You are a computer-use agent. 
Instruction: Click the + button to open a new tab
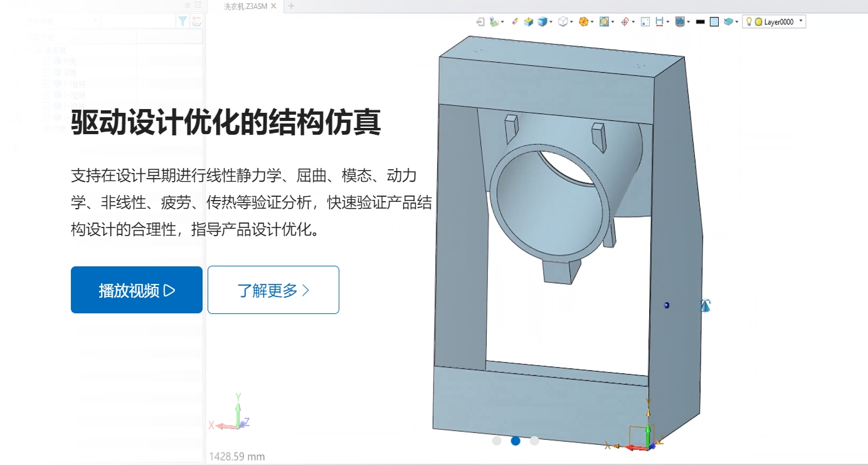pos(291,6)
